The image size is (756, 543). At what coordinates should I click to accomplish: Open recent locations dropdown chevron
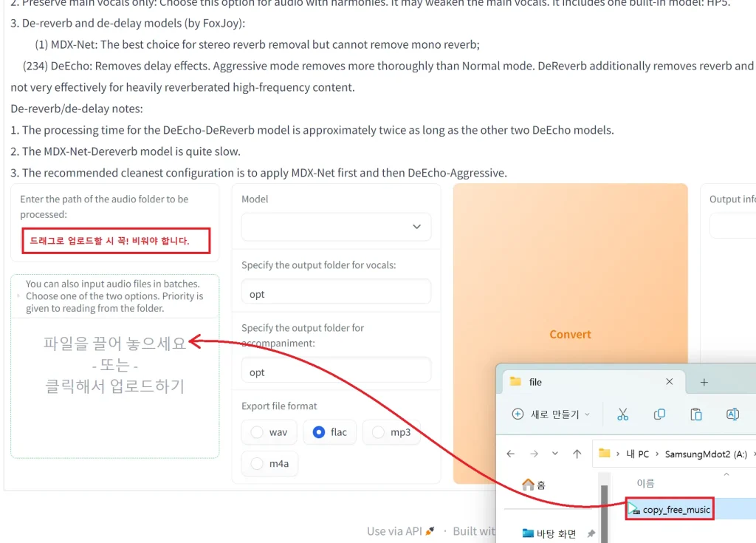(554, 453)
